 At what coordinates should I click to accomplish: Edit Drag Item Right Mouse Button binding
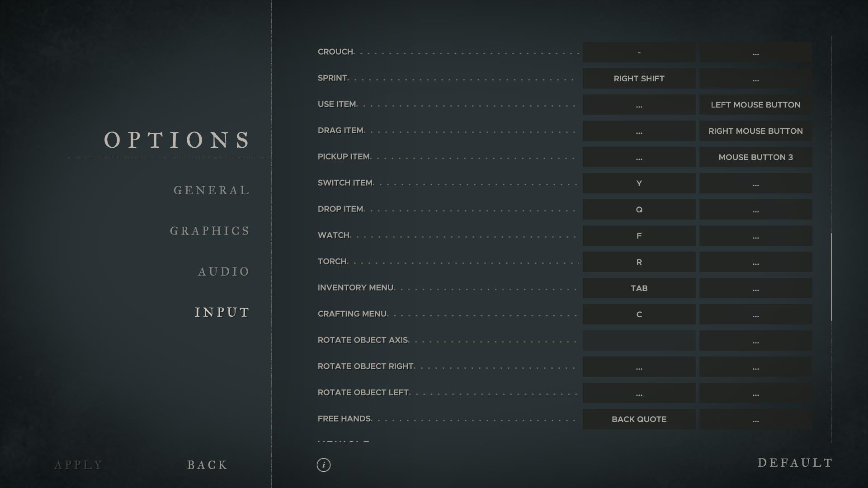tap(755, 131)
